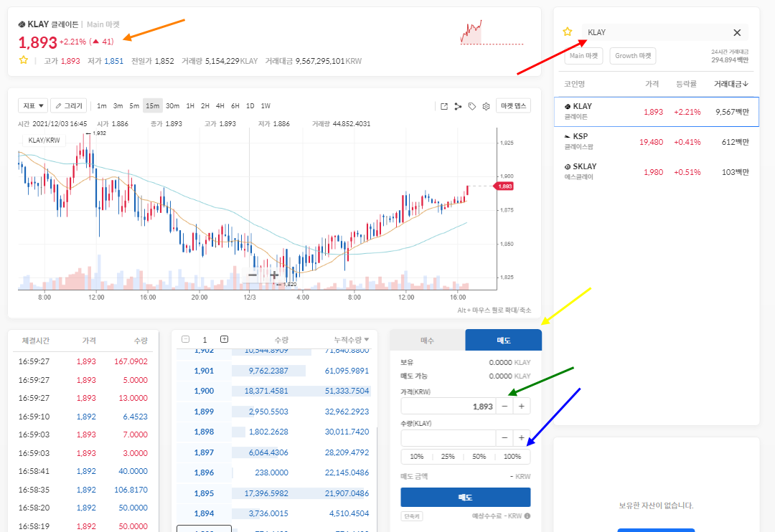Focus the 수량(KLAY) quantity input
Screen dimensions: 775x532
448,437
